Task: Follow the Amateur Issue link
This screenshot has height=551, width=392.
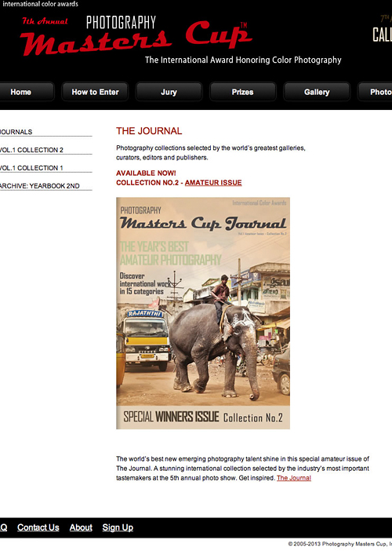Action: point(213,183)
